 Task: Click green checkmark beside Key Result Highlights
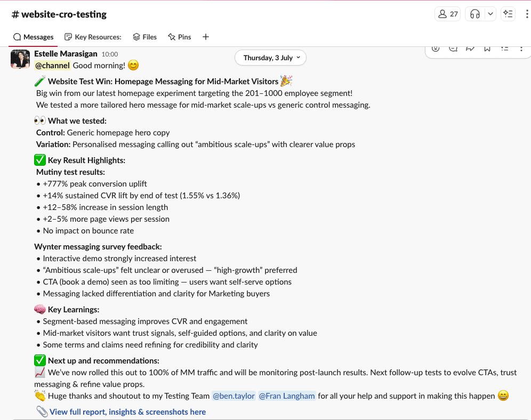(39, 160)
